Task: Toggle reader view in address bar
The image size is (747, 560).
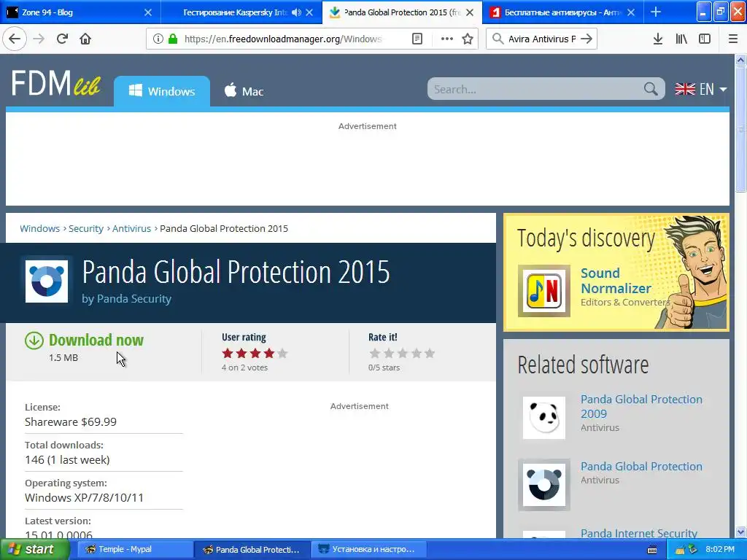Action: [417, 39]
